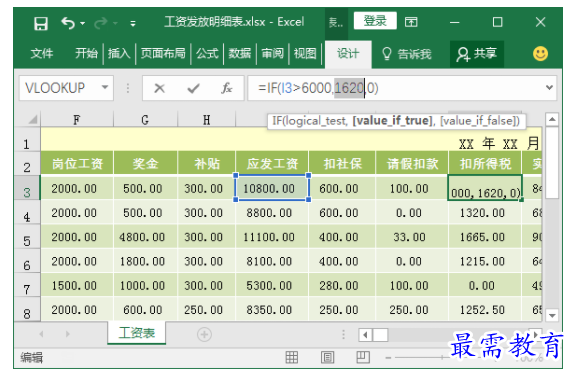Switch to the 开始 tab
Image resolution: width=572 pixels, height=377 pixels.
click(x=86, y=54)
